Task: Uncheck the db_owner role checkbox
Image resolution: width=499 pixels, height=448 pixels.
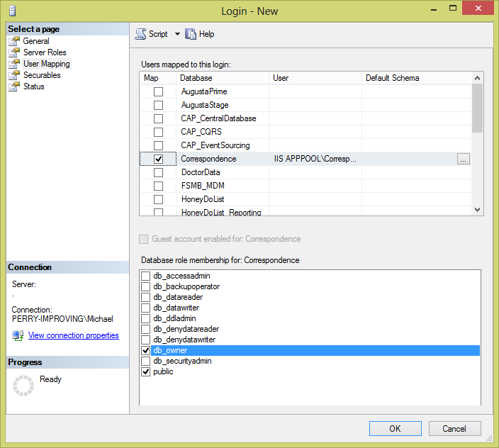Action: (x=146, y=351)
